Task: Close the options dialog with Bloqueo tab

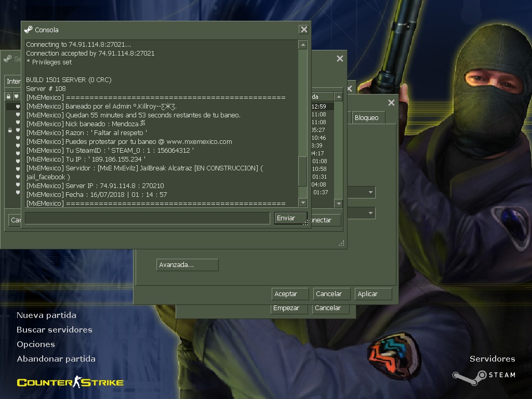Action: (391, 103)
